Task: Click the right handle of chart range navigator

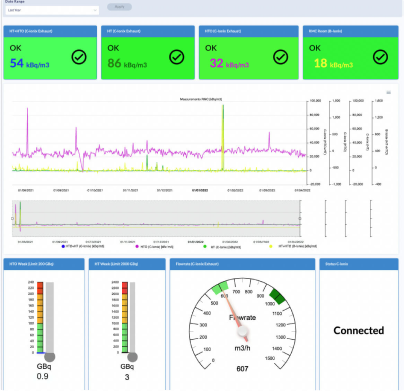Action: point(300,219)
